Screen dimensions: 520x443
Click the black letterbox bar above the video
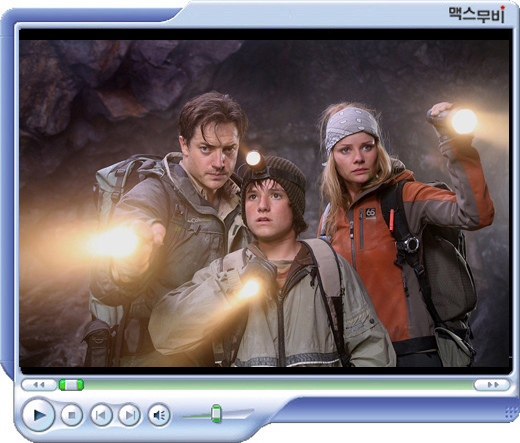[x=265, y=35]
